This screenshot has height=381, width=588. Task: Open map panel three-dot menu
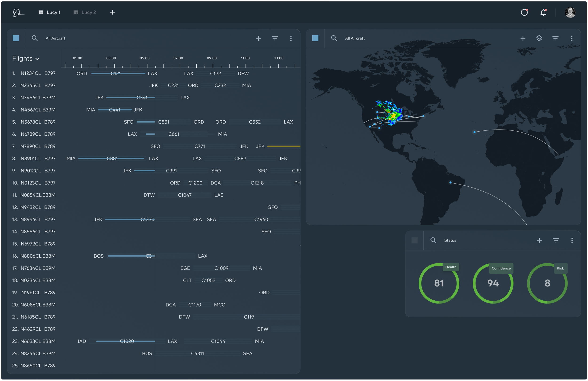(x=572, y=38)
